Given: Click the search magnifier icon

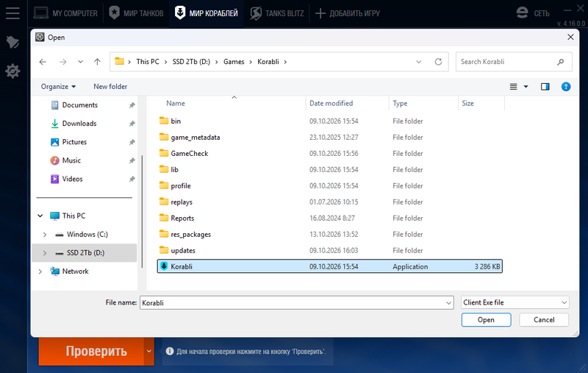Looking at the screenshot, I should (560, 62).
